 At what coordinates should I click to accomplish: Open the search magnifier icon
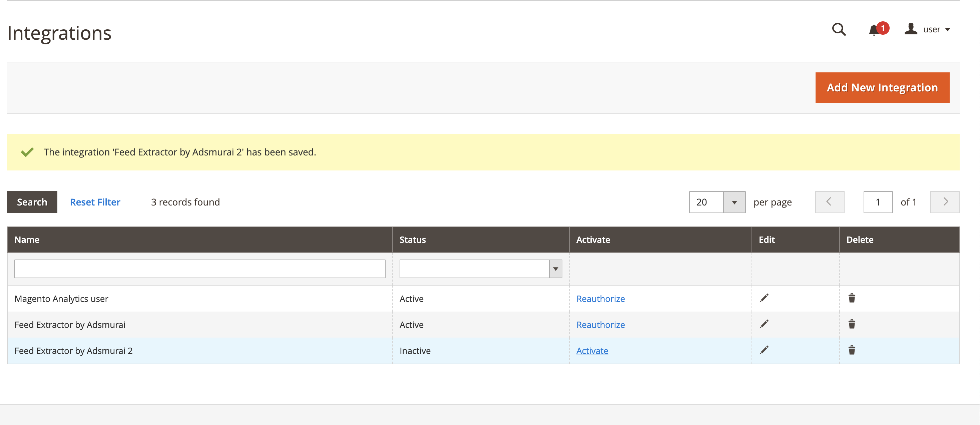(x=839, y=29)
